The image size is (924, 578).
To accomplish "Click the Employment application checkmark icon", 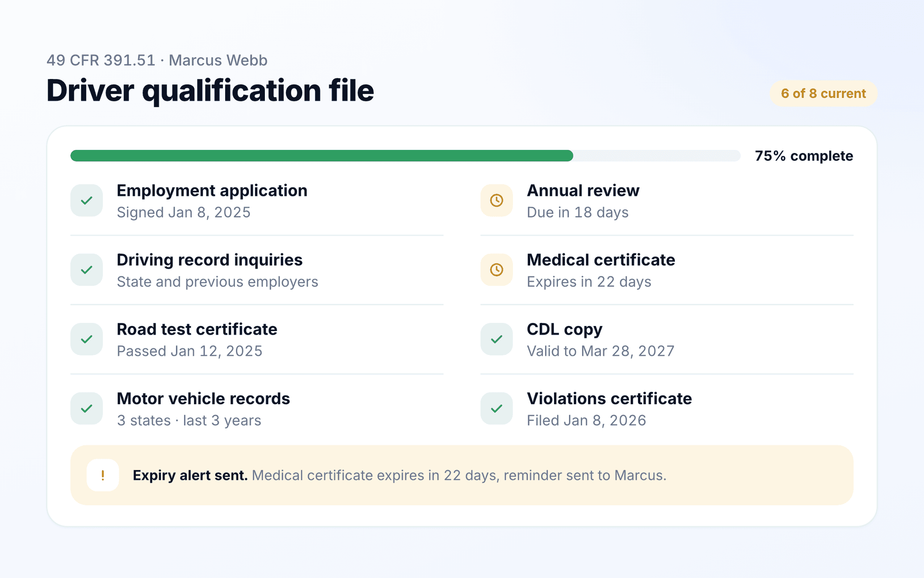I will click(87, 200).
